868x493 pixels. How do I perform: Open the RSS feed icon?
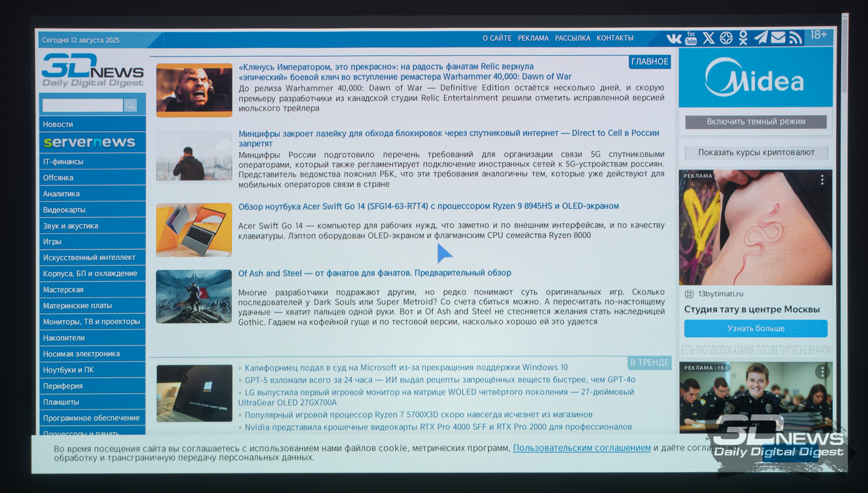[x=795, y=37]
